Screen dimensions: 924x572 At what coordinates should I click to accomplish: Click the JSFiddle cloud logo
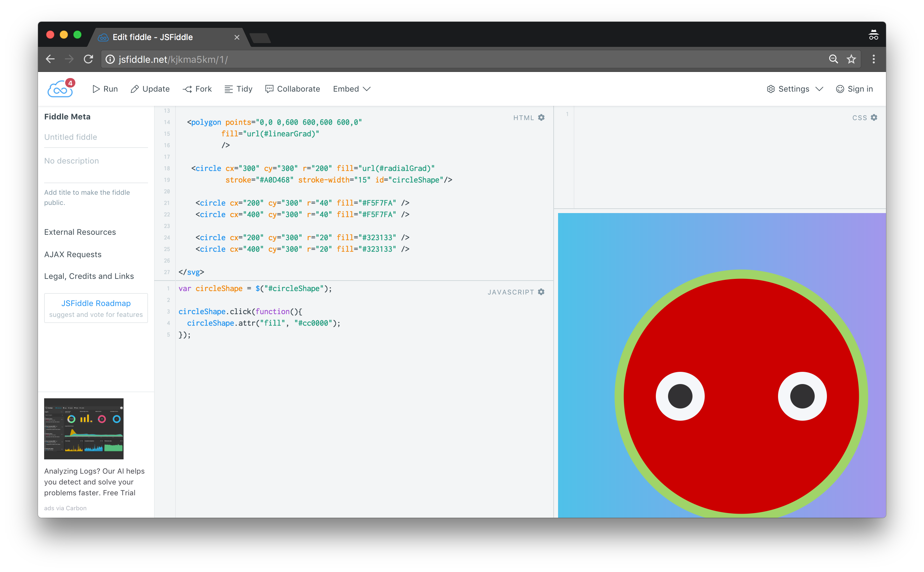(x=60, y=89)
